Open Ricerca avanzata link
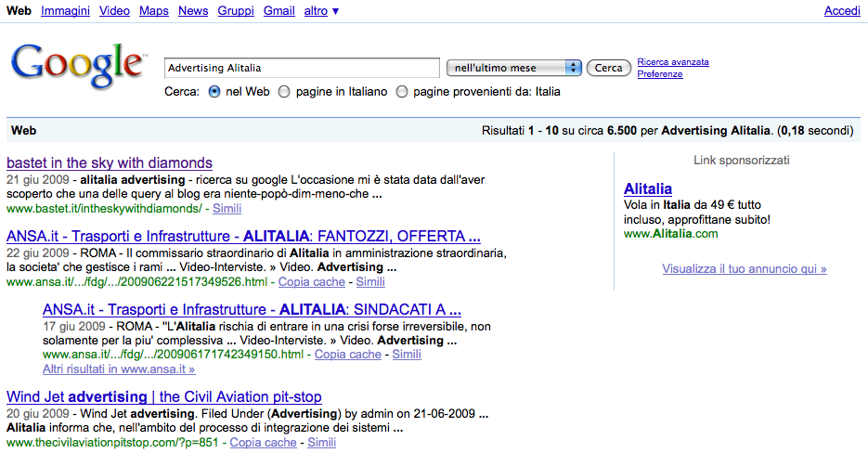This screenshot has width=868, height=453. 673,62
